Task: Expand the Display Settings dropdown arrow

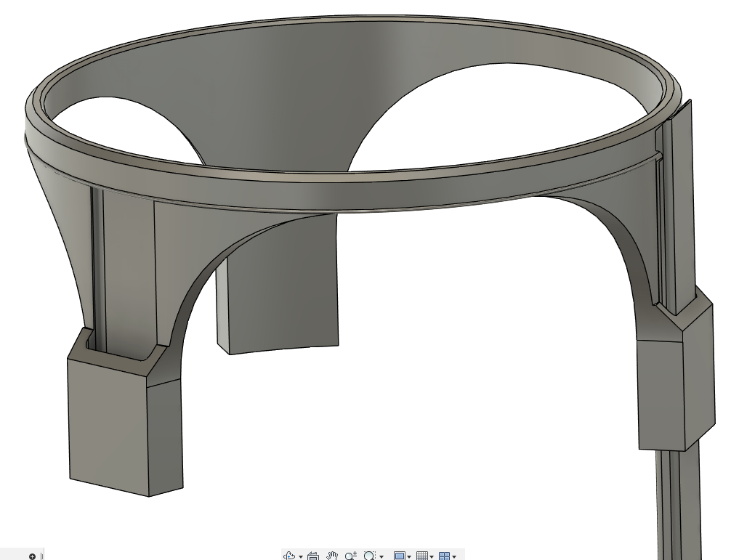Action: (409, 556)
